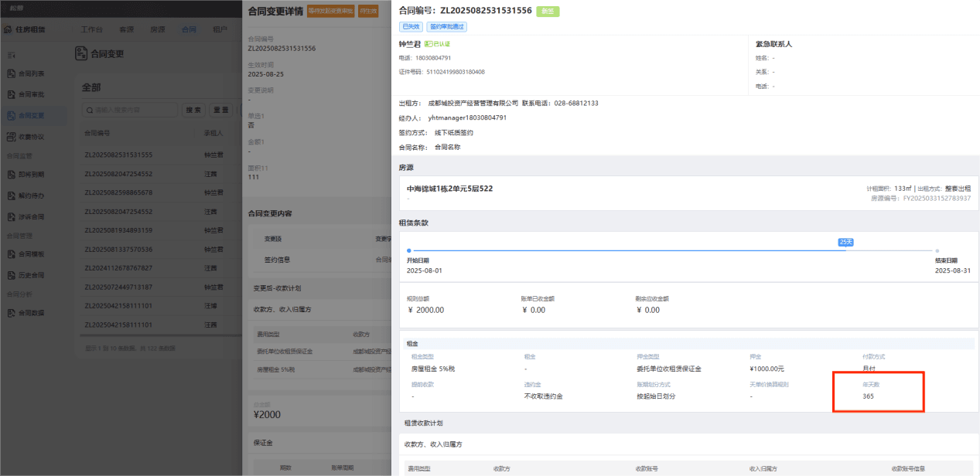Click tenant name 钟竺君 in contract detail
Image resolution: width=980 pixels, height=476 pixels.
[x=410, y=44]
